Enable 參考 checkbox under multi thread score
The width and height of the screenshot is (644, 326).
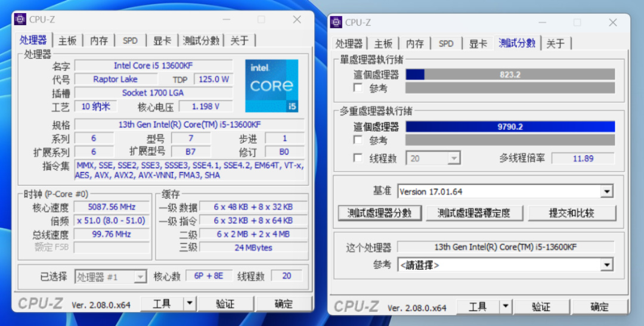coord(358,140)
